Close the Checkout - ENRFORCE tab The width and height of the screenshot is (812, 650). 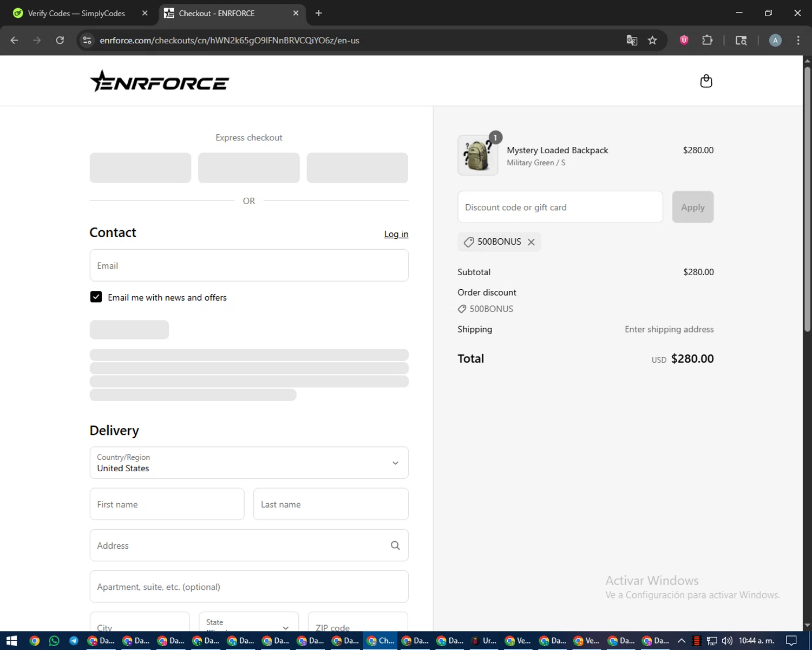(x=296, y=13)
